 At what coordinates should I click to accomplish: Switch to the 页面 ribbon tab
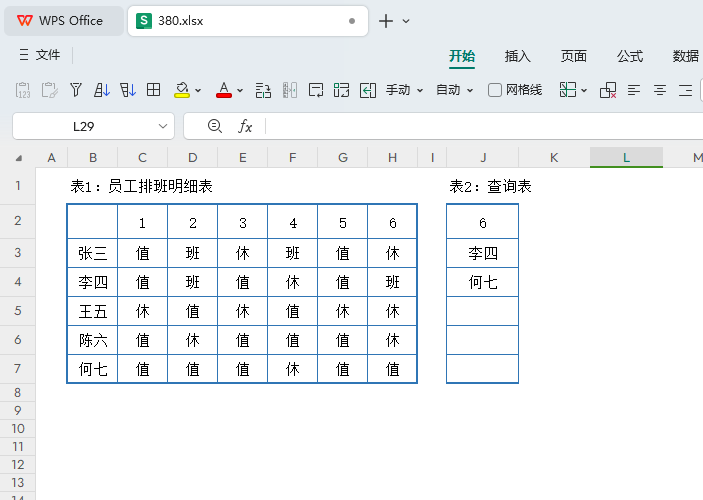[x=573, y=56]
